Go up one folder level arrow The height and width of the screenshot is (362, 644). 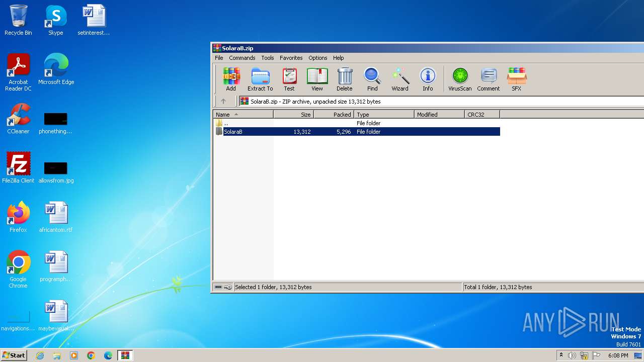pyautogui.click(x=223, y=101)
